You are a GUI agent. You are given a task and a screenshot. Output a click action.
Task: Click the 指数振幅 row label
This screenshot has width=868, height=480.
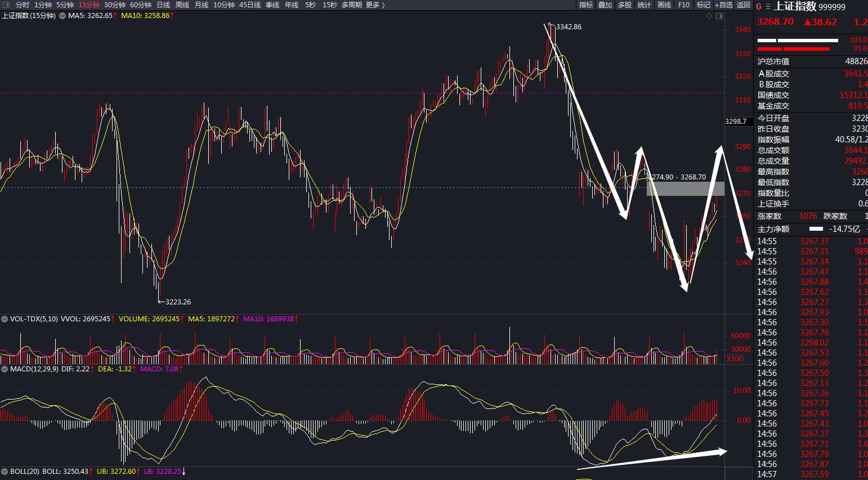tap(773, 140)
